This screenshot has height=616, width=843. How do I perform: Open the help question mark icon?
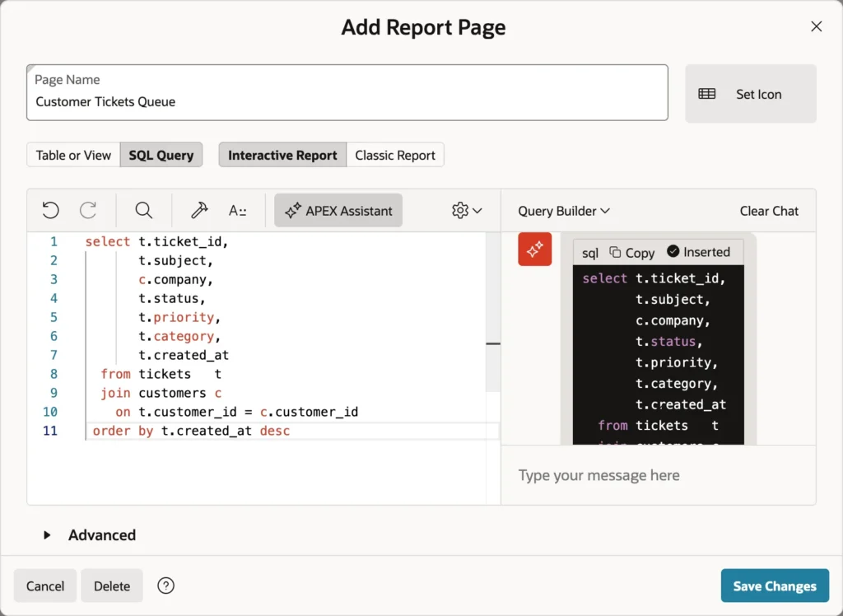(x=165, y=586)
